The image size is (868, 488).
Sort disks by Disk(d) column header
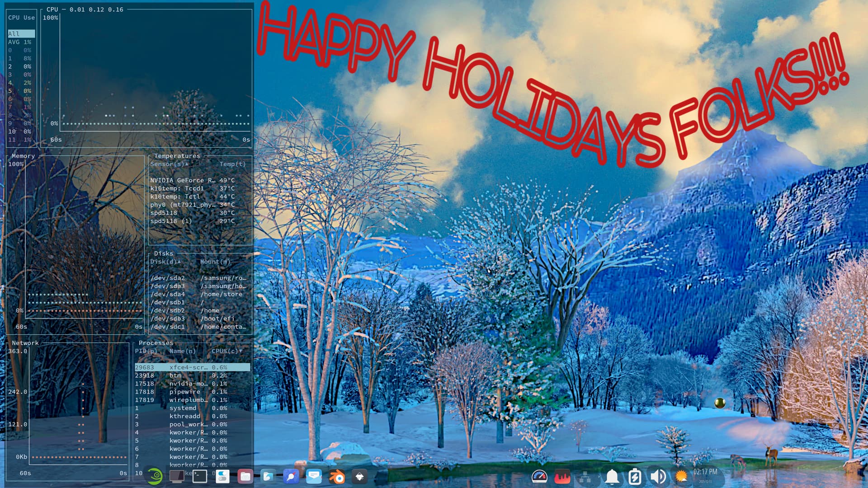(165, 262)
